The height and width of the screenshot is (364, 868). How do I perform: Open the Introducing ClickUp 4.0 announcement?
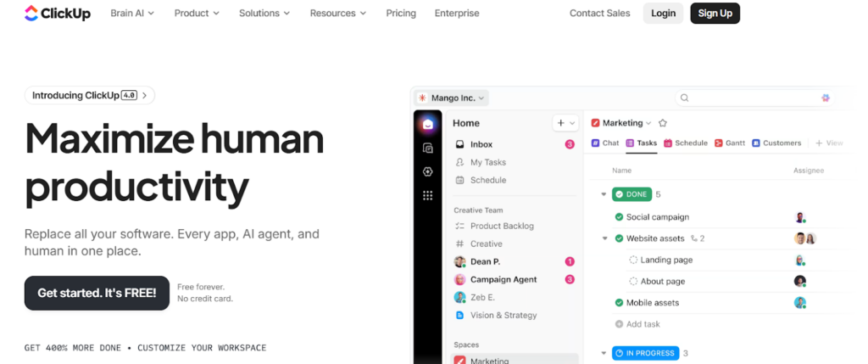point(90,95)
